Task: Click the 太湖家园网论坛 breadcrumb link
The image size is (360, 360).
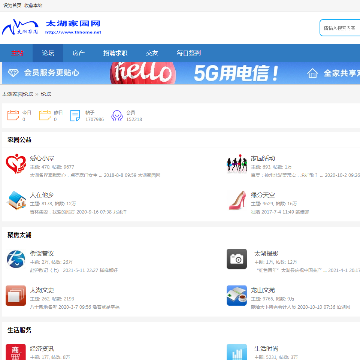Action: pos(18,94)
